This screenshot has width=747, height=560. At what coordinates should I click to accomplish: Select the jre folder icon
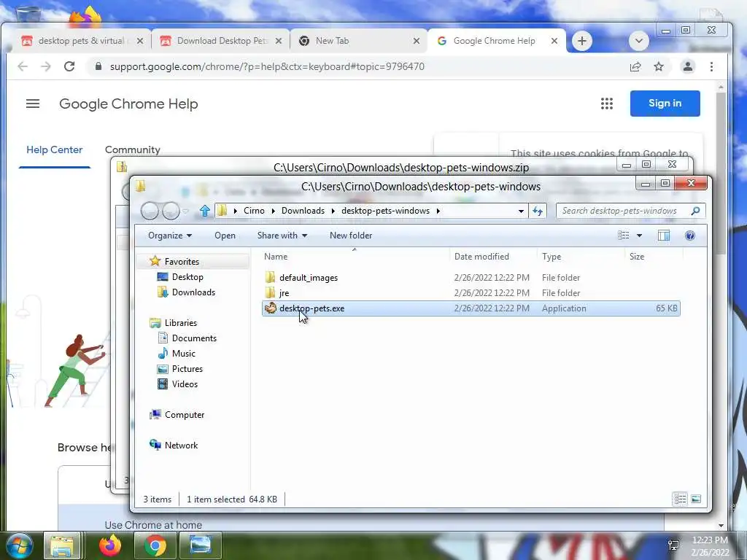(x=270, y=292)
